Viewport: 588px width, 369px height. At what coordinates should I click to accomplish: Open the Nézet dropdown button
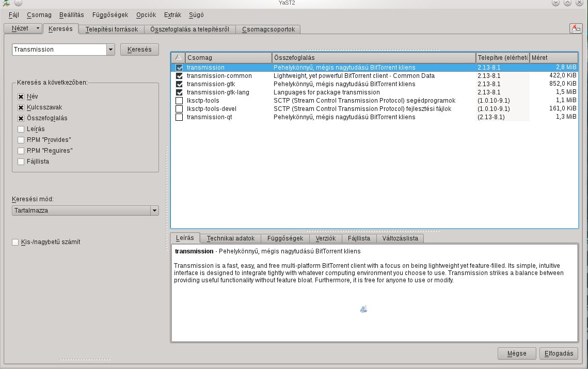[x=23, y=28]
